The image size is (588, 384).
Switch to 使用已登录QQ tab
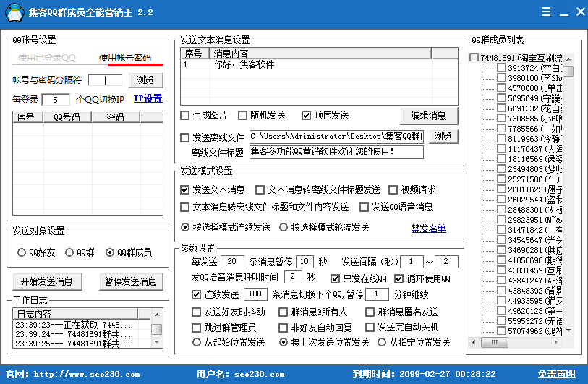point(47,58)
